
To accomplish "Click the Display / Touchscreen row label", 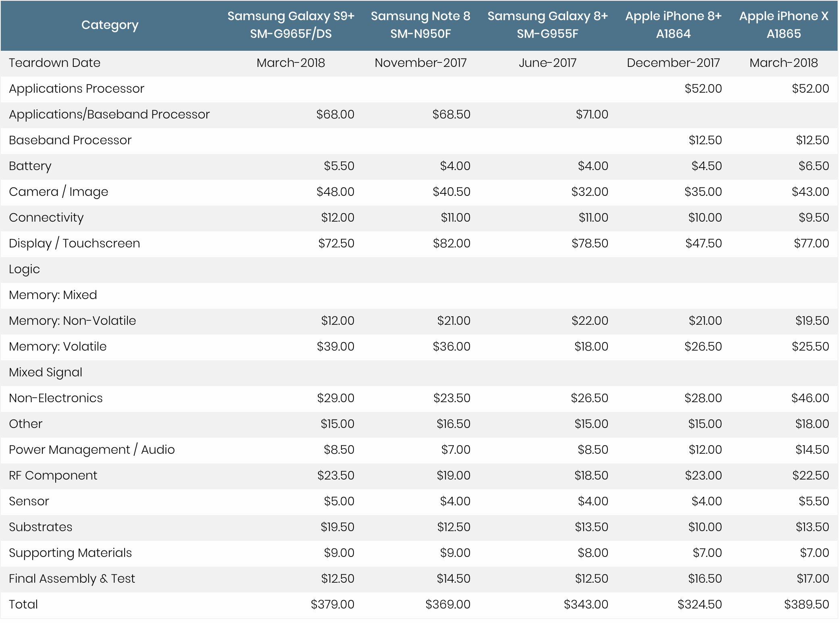I will pos(74,243).
